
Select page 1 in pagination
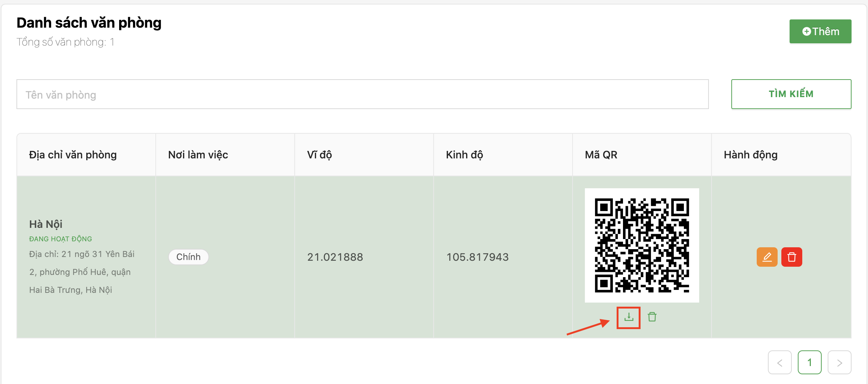(809, 362)
